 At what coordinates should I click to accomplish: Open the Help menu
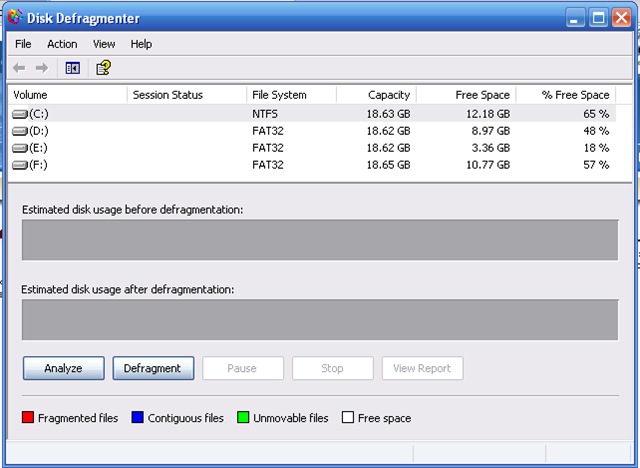point(141,44)
